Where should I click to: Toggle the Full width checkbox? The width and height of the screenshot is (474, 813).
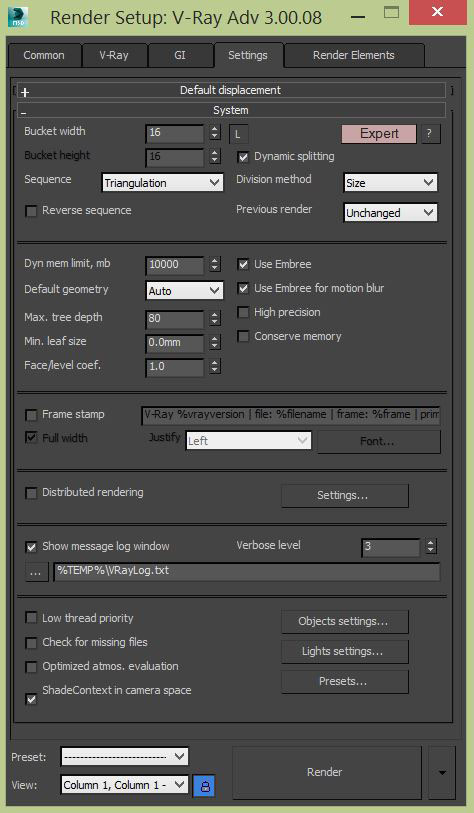click(x=31, y=439)
